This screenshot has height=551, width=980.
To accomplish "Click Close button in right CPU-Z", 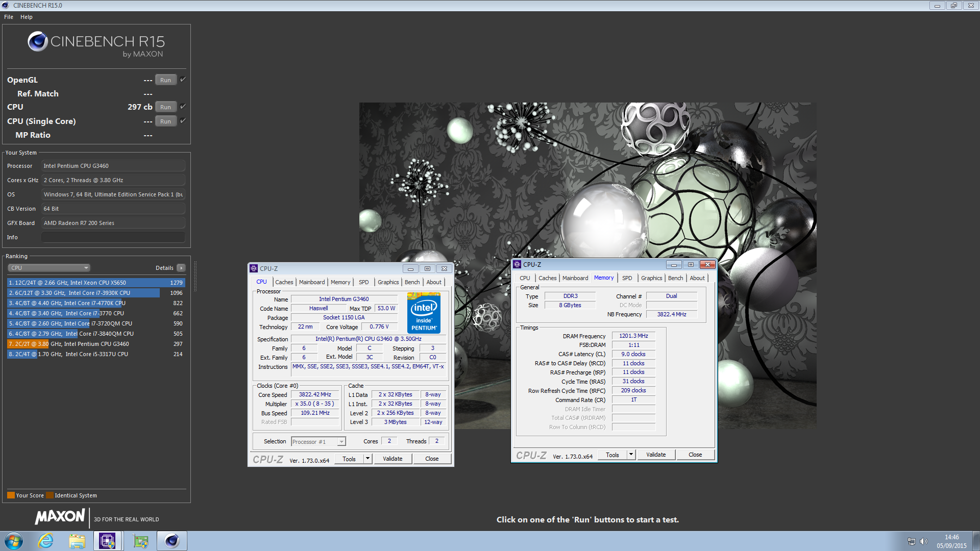I will (x=695, y=455).
